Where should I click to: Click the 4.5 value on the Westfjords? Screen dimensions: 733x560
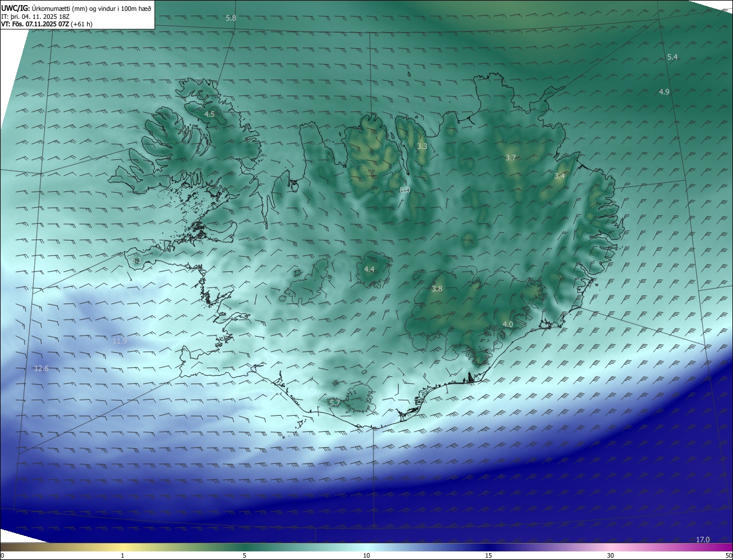pyautogui.click(x=209, y=115)
